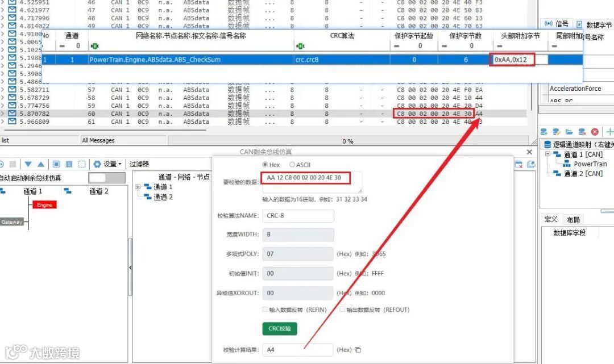614x364 pixels.
Task: Switch to the 信号 tab
Action: (x=557, y=24)
